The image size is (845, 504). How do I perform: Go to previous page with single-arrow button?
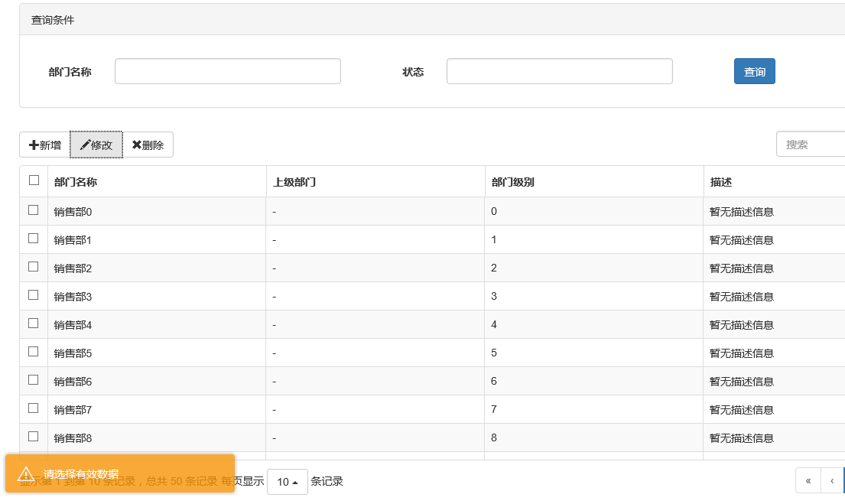(831, 481)
